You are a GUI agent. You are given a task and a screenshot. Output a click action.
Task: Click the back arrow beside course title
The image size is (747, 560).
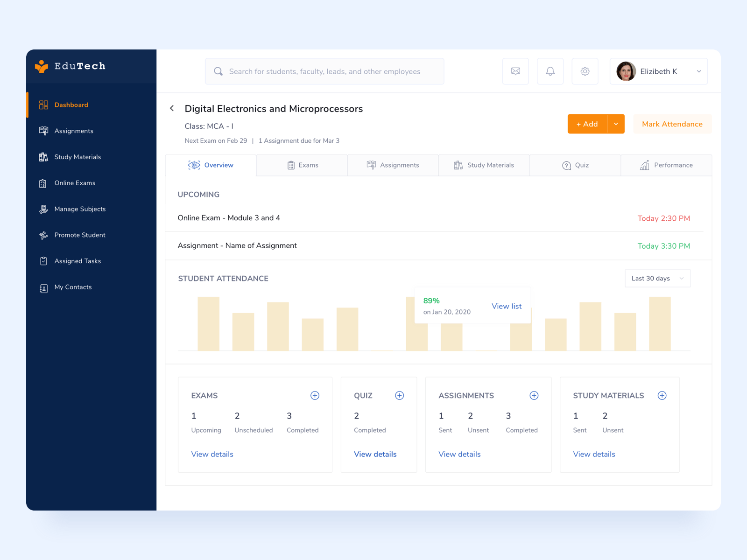pos(172,108)
